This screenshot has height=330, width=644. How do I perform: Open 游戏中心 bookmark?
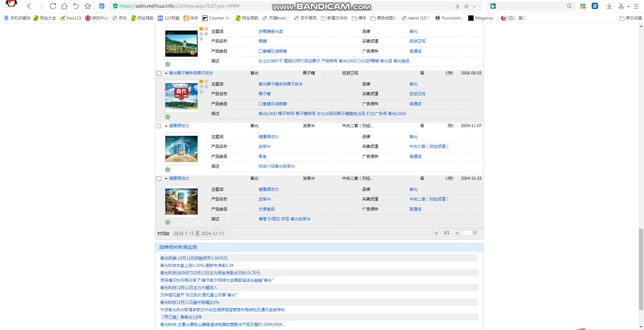[x=97, y=18]
